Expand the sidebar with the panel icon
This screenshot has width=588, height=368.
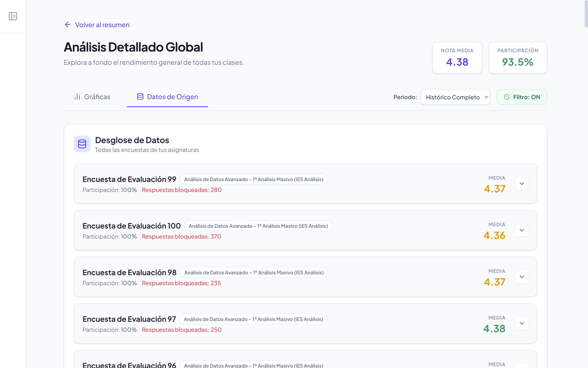click(13, 16)
